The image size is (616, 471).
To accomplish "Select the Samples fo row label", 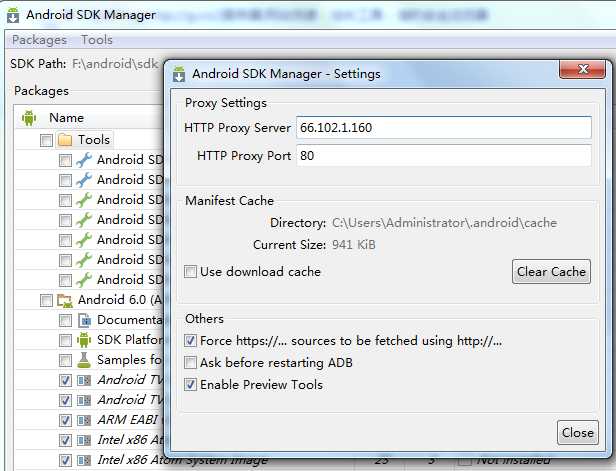I will point(129,360).
